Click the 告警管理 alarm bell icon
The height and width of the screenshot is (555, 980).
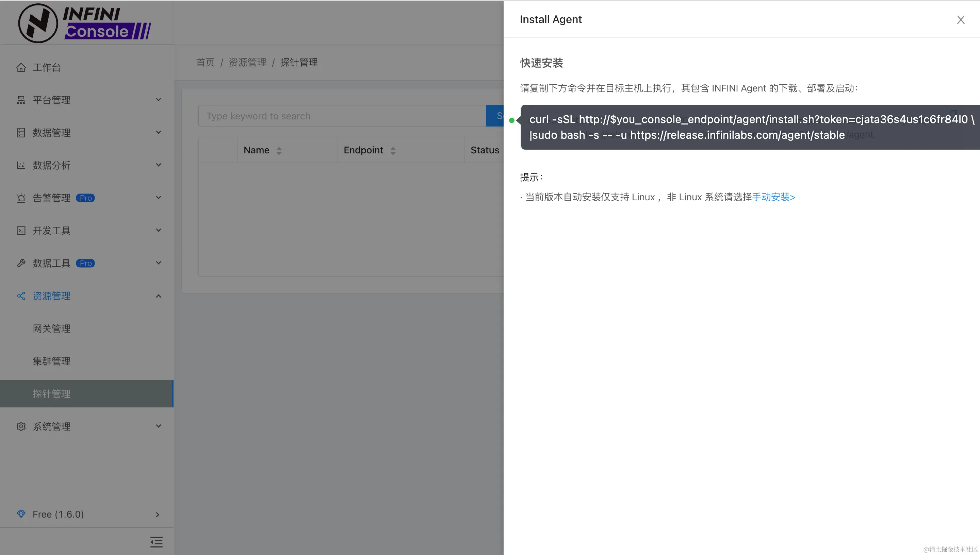(x=21, y=198)
